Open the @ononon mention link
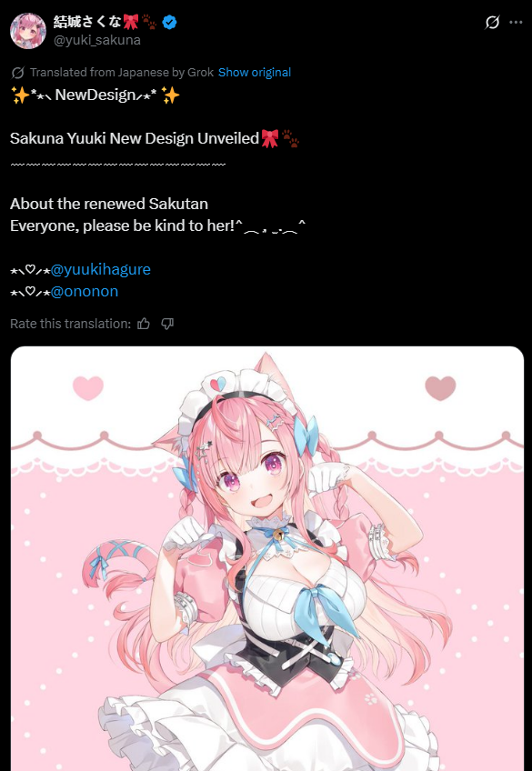This screenshot has height=771, width=532. 84,291
